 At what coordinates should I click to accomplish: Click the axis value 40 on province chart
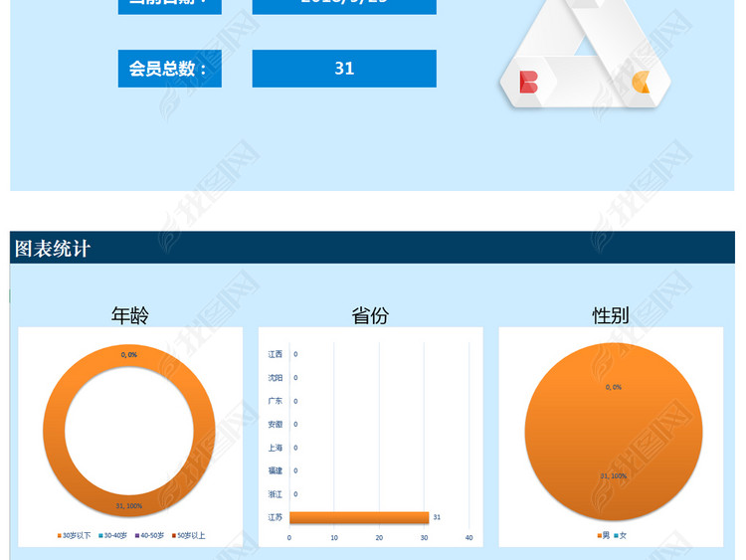[469, 538]
